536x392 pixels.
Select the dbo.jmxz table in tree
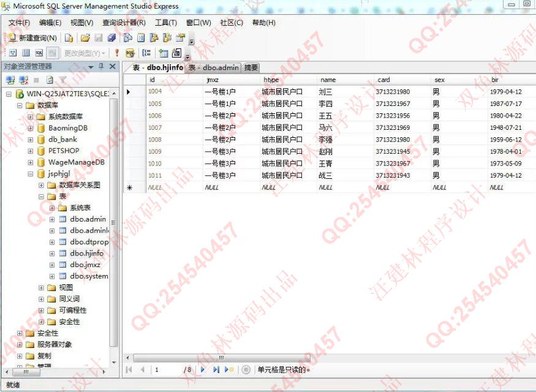pos(85,265)
